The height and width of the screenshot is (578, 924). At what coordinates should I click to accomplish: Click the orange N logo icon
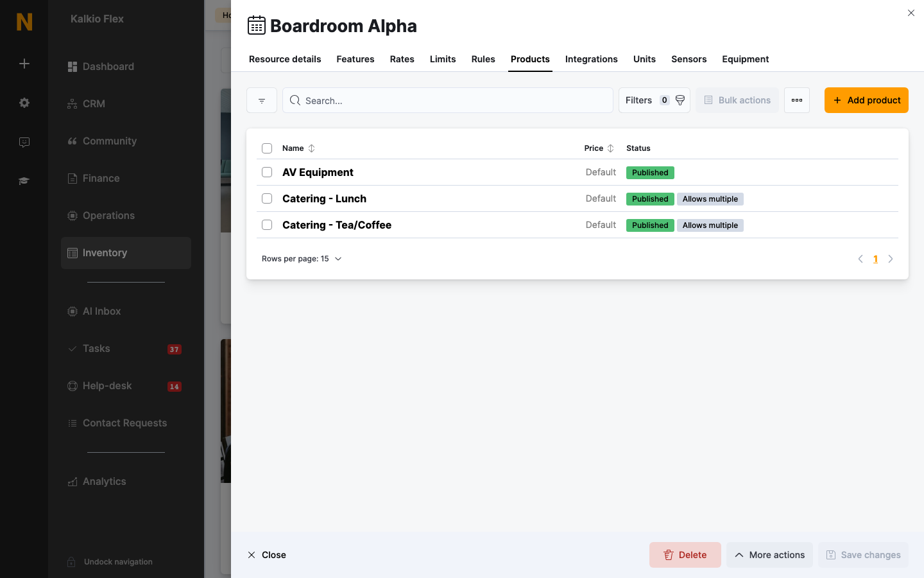click(x=24, y=22)
